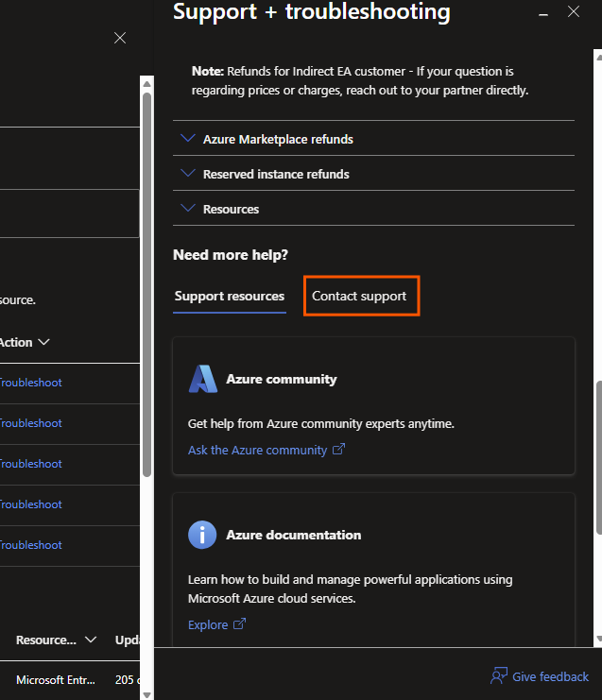Click the Give feedback button

[540, 676]
